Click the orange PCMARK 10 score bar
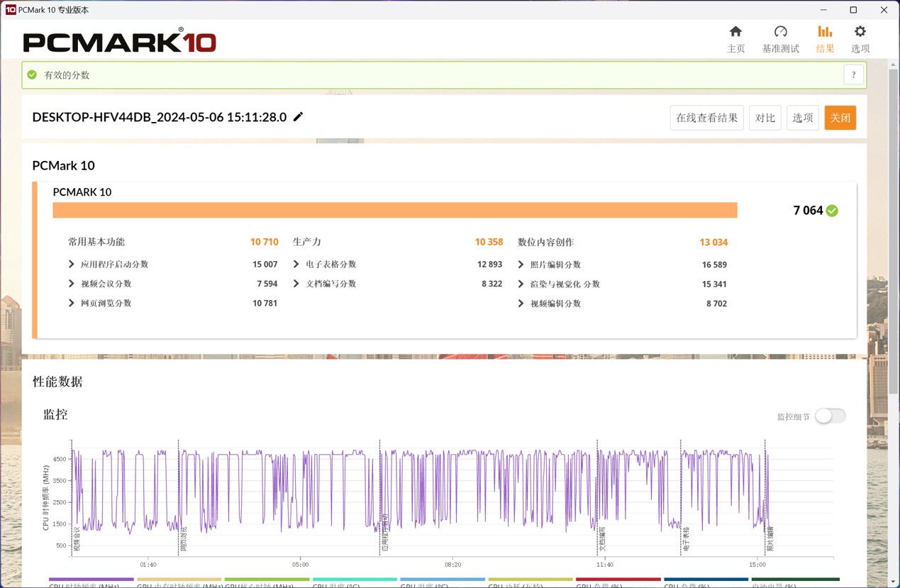The width and height of the screenshot is (900, 588). click(x=394, y=211)
